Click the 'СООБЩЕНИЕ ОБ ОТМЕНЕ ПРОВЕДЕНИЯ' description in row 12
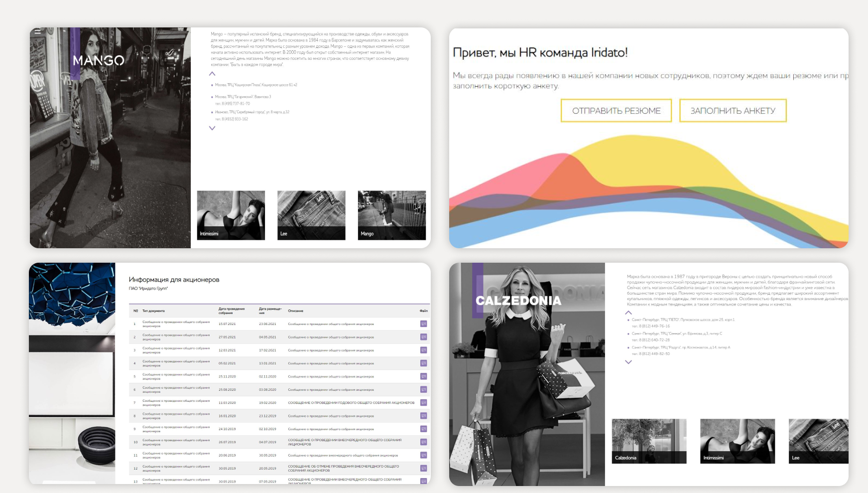Image resolution: width=868 pixels, height=493 pixels. click(344, 468)
